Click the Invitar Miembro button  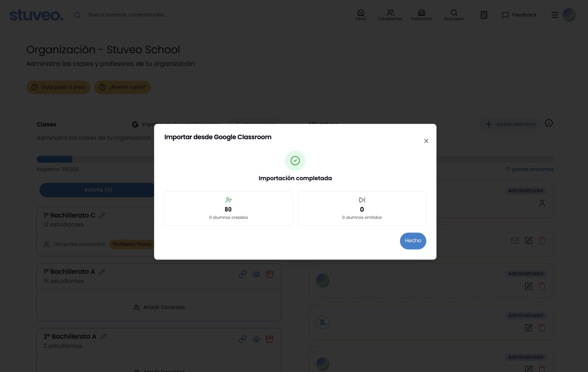(510, 124)
